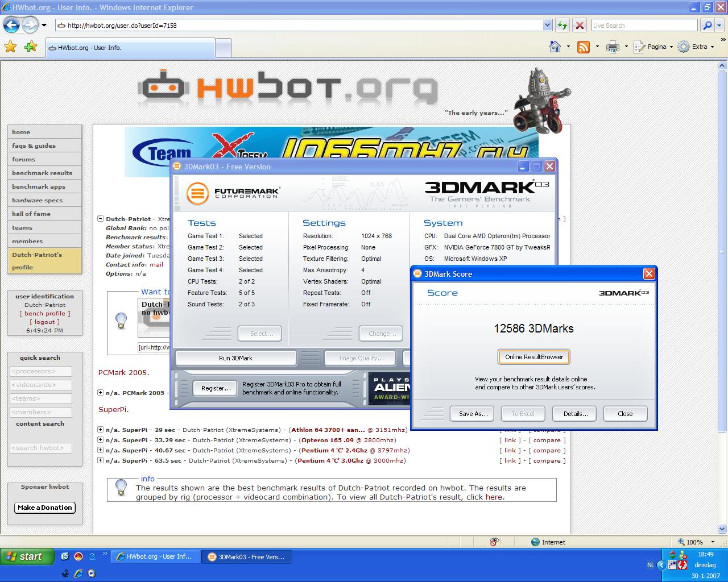This screenshot has height=582, width=728.
Task: Click the processors quick search field
Action: pyautogui.click(x=41, y=371)
